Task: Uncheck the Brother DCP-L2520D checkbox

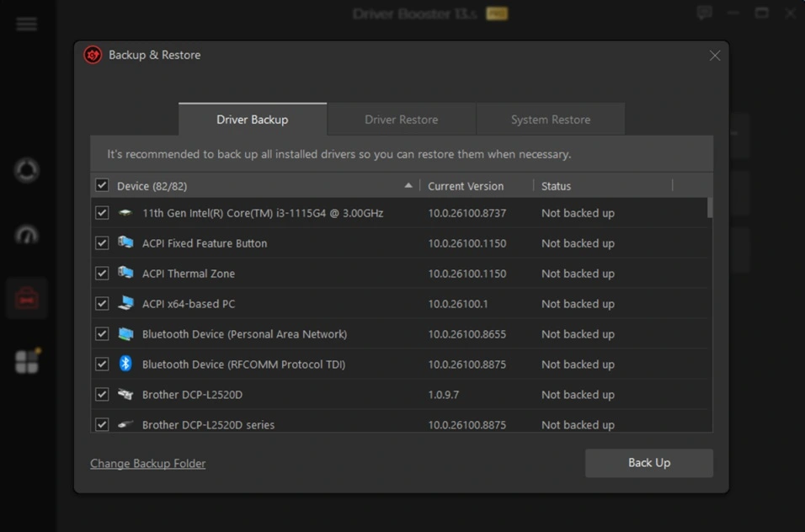Action: coord(102,394)
